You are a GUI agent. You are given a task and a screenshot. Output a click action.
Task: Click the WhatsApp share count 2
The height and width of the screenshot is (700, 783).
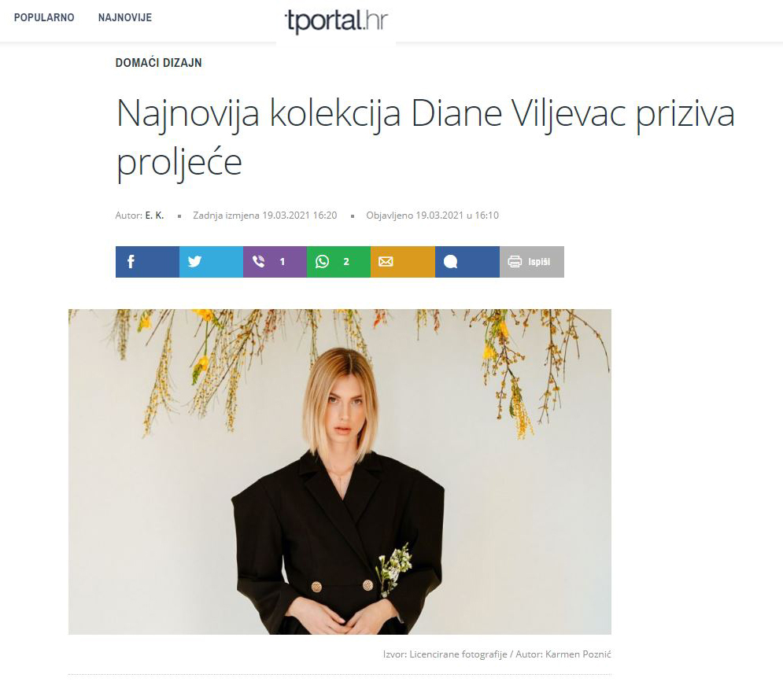pos(346,261)
